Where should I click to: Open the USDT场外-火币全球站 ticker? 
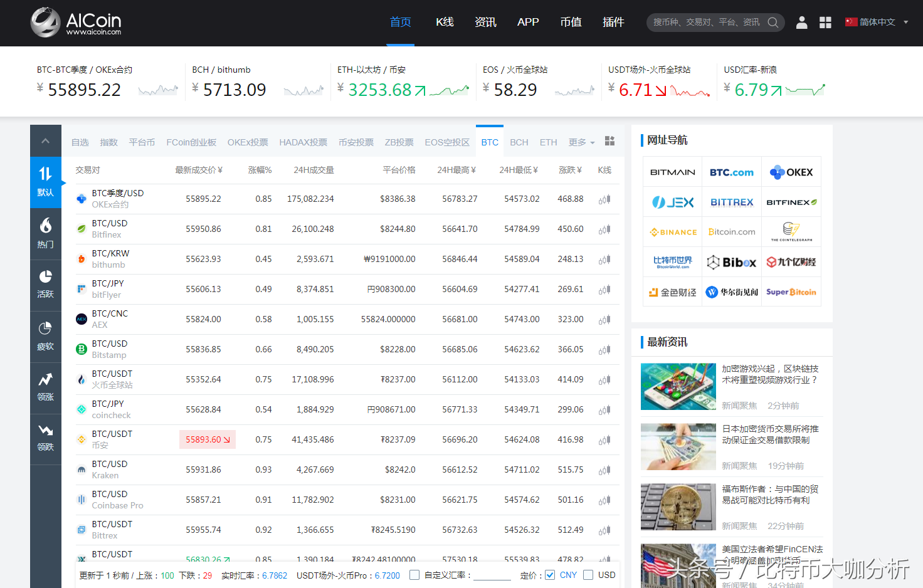[x=660, y=83]
